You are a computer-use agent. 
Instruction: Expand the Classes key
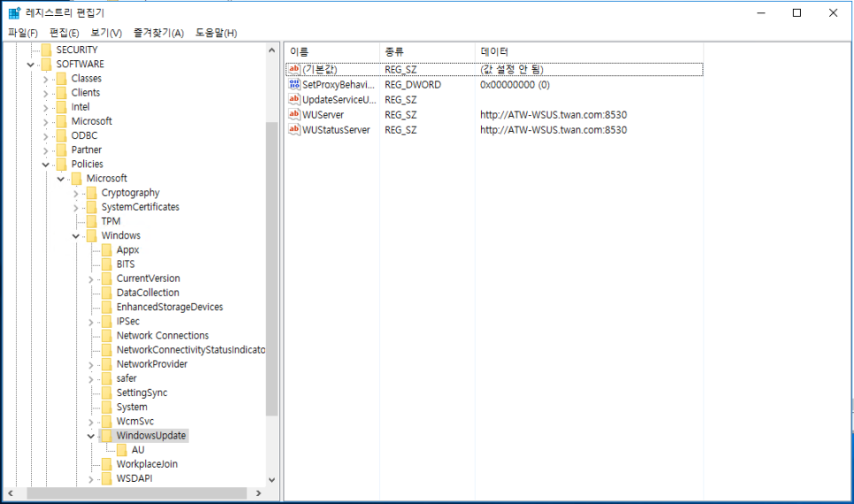[x=46, y=79]
